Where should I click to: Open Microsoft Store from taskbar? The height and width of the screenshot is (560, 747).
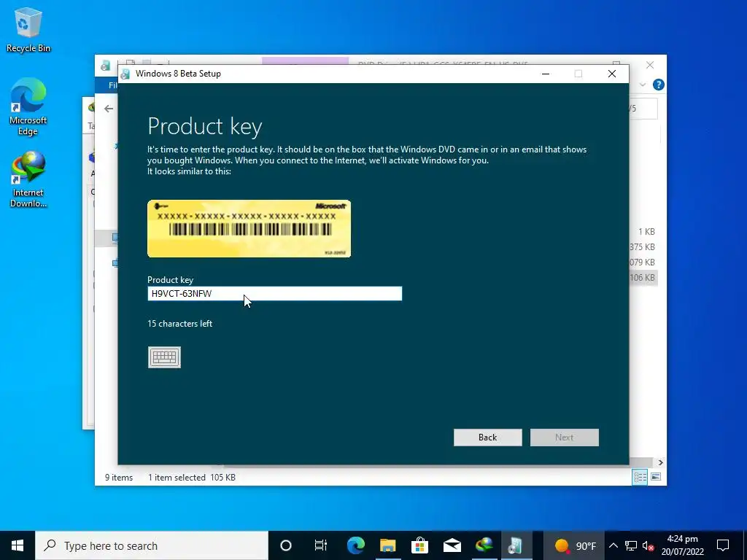tap(419, 545)
